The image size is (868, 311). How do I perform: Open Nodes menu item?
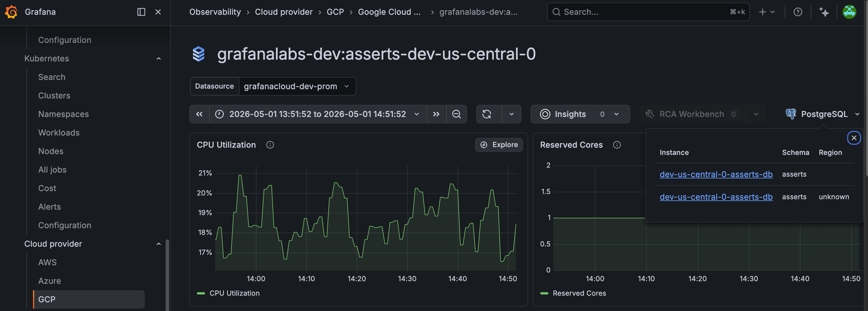[51, 151]
